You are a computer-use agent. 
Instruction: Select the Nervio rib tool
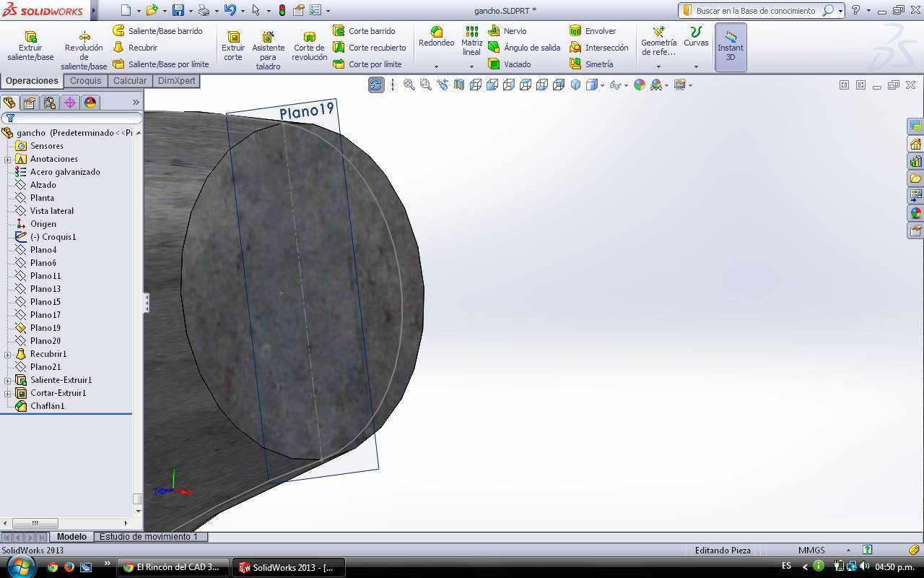pyautogui.click(x=507, y=31)
